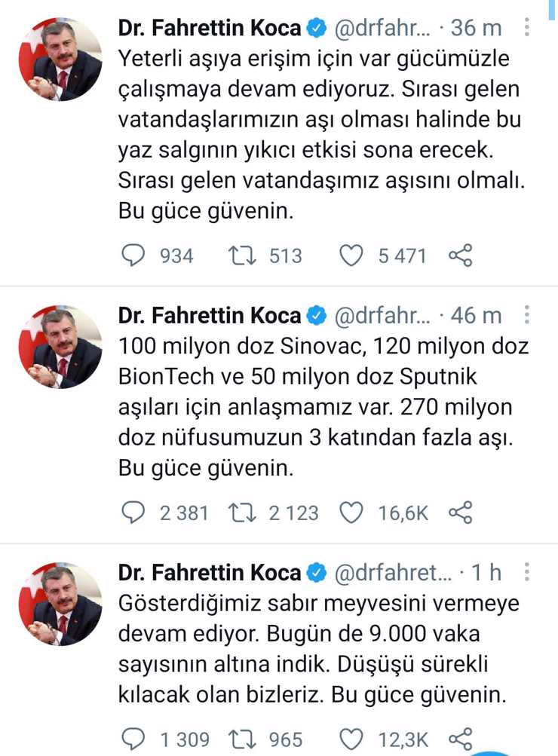Like the tweet with 12,3K likes
The width and height of the screenshot is (558, 756).
351,739
